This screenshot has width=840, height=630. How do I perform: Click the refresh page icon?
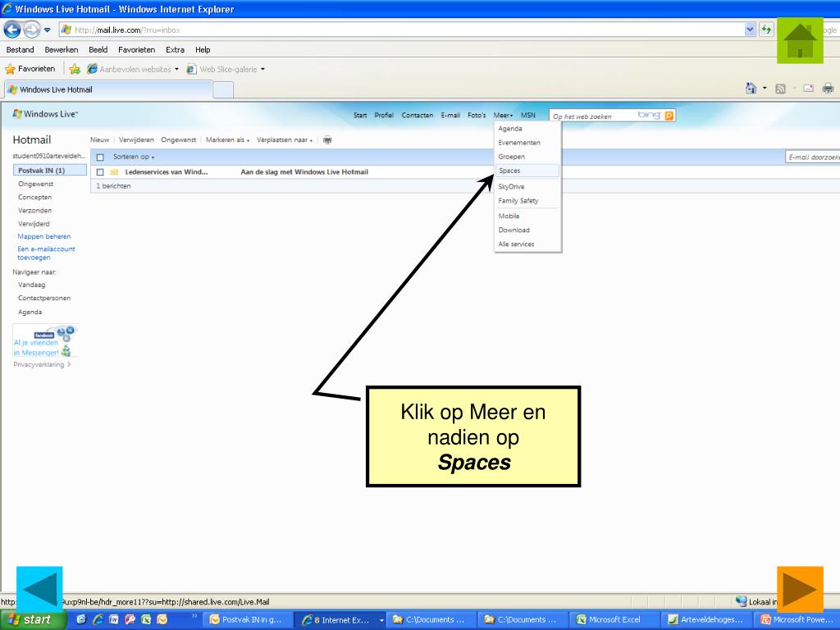pos(767,30)
